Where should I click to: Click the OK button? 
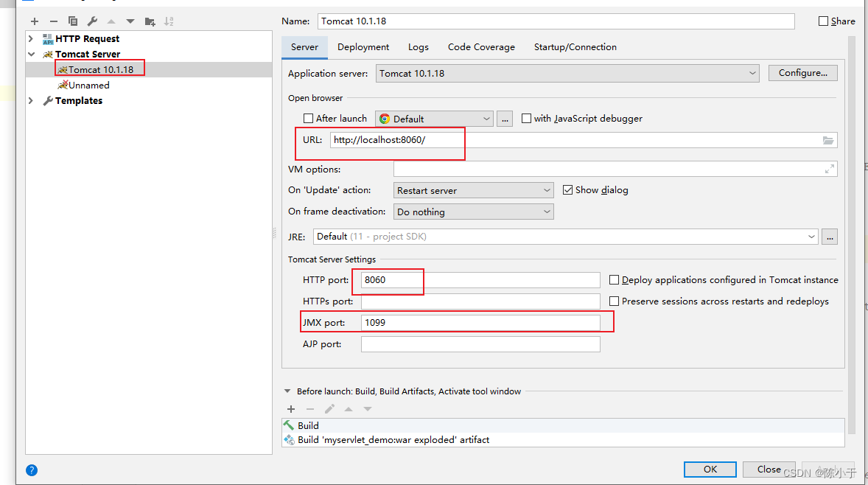(710, 469)
